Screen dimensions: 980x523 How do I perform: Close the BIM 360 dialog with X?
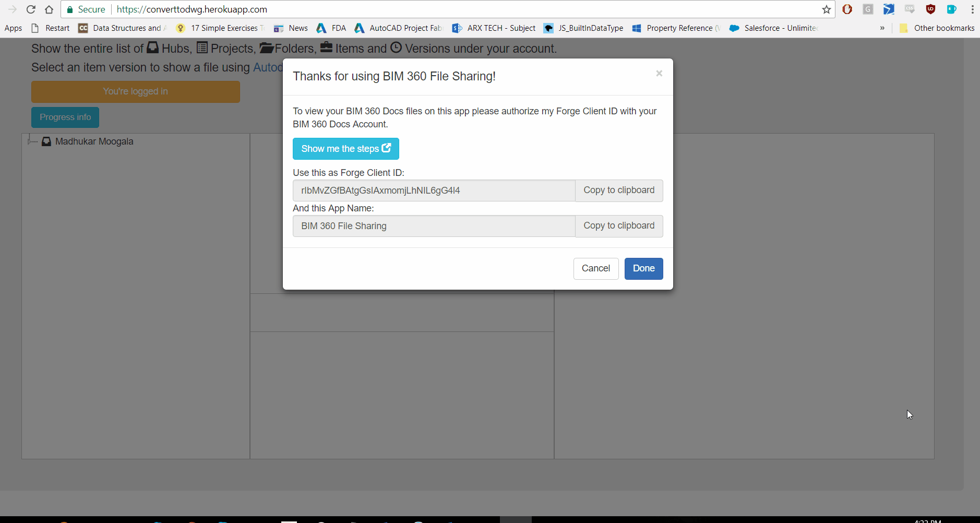click(659, 74)
